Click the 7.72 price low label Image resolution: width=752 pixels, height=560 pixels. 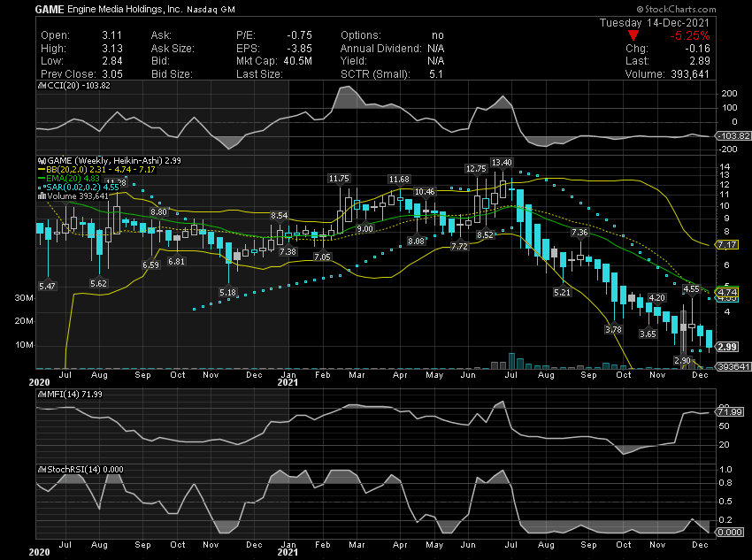tap(459, 247)
